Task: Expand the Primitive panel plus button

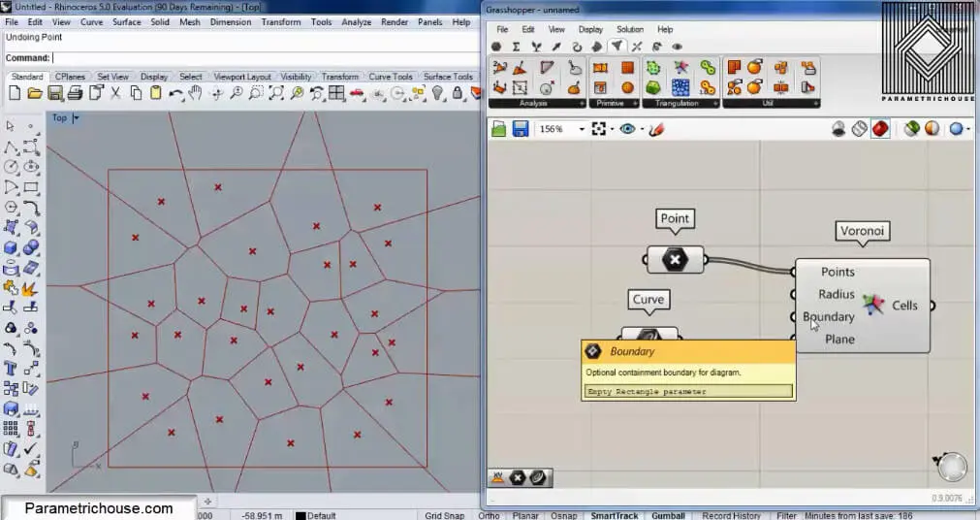Action: tap(635, 103)
